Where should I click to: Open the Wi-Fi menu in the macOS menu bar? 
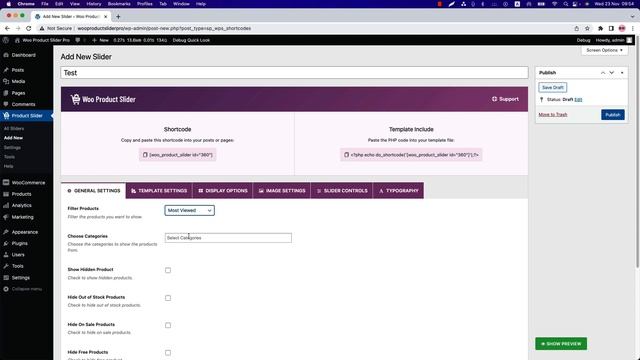554,4
